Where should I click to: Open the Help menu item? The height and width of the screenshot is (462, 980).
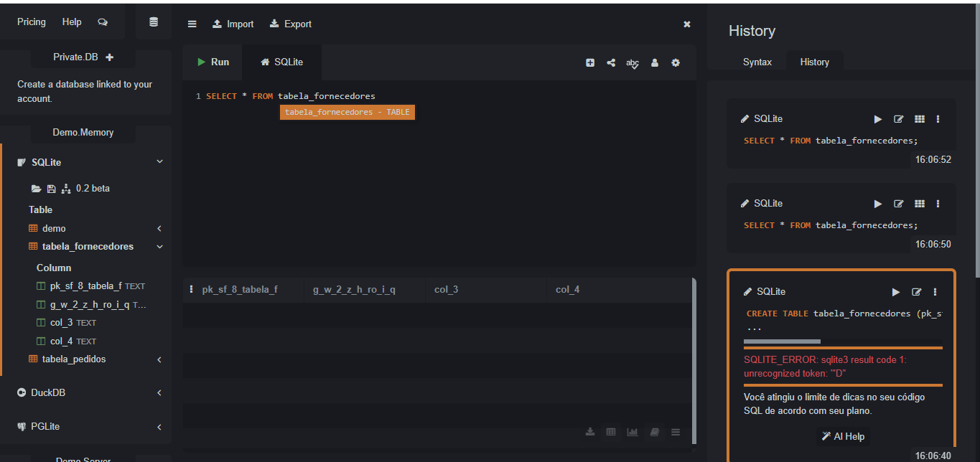pos(72,22)
